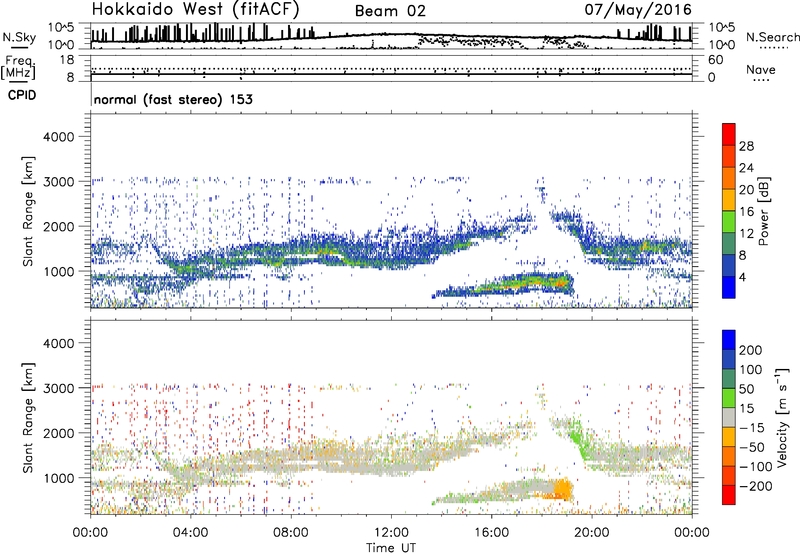Screen dimensions: 800x554
Task: Click the '18' frequency axis value
Action: (x=67, y=60)
